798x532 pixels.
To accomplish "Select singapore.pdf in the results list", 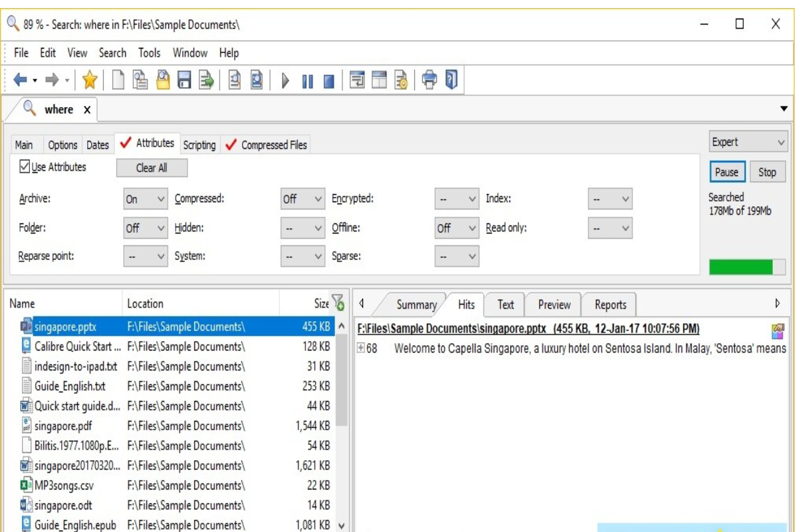I will tap(63, 426).
